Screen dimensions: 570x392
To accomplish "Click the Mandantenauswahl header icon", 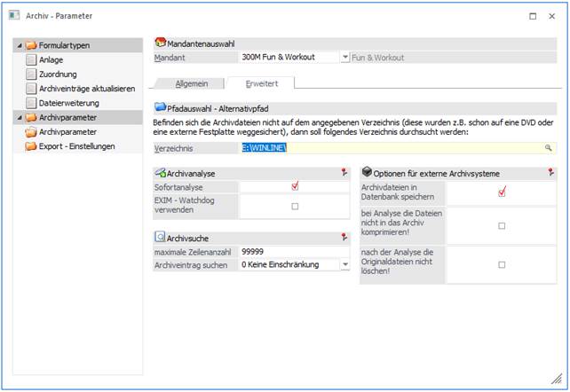I will coord(160,43).
